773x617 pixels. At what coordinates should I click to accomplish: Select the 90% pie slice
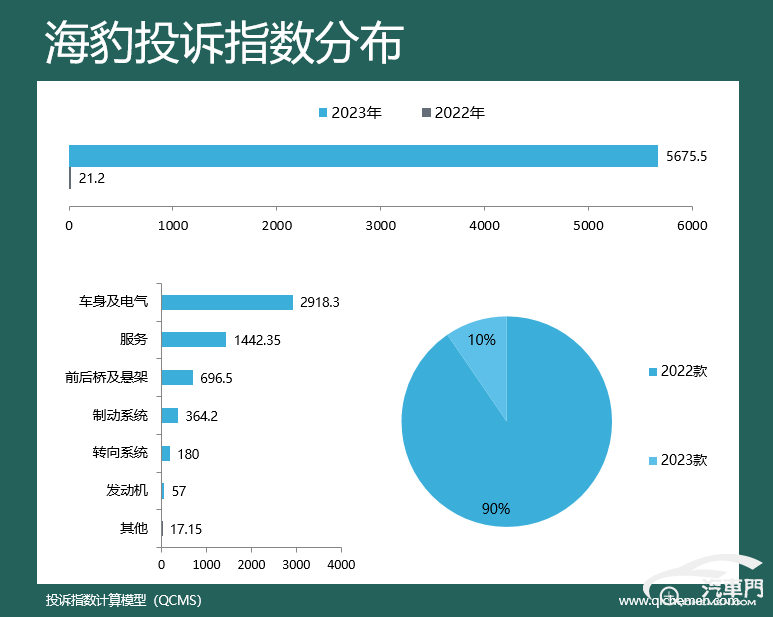tap(513, 444)
